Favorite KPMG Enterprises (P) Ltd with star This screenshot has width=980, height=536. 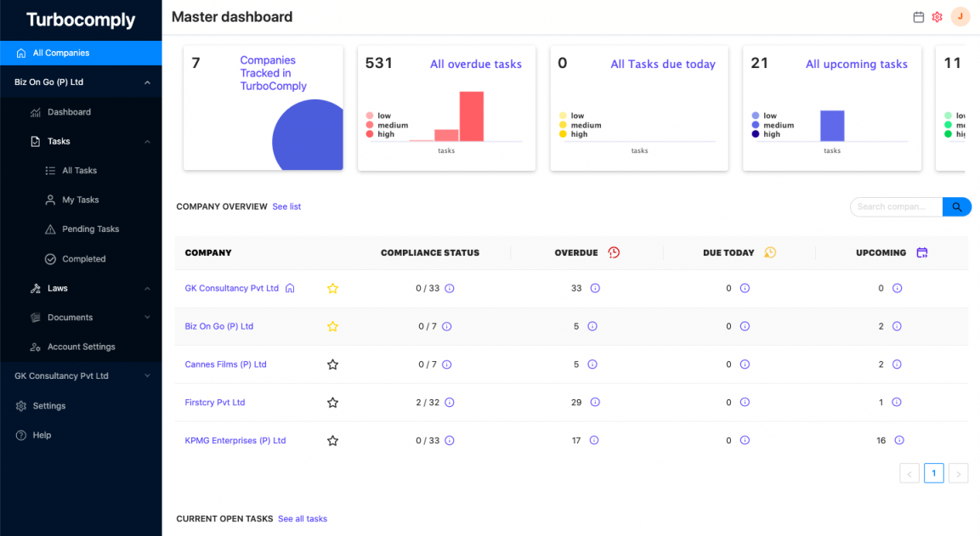click(x=332, y=440)
